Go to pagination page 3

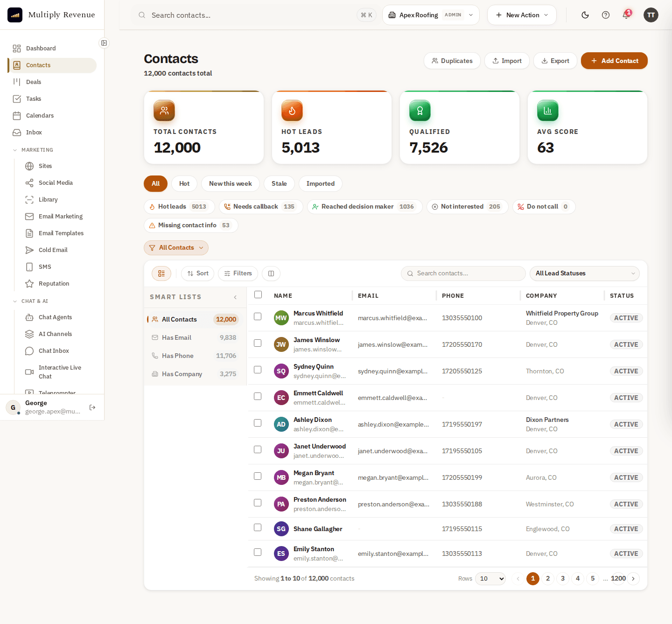click(x=563, y=579)
